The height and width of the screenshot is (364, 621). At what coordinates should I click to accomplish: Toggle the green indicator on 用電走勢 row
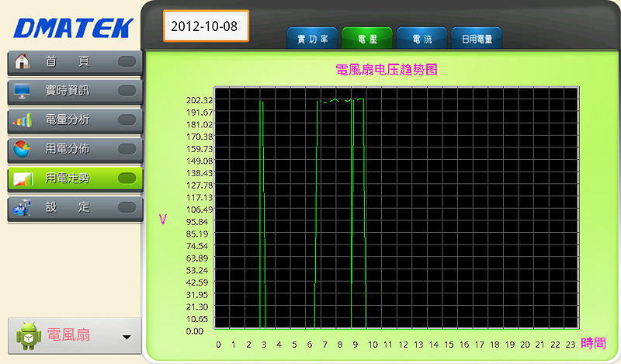(x=127, y=178)
